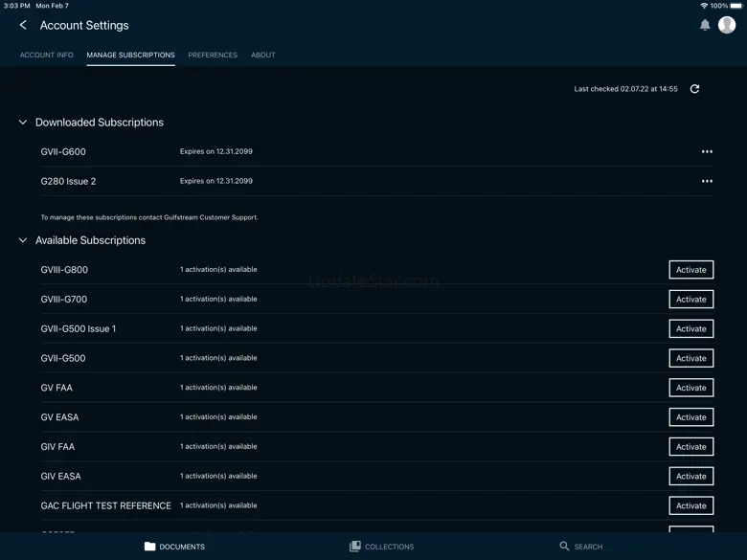Activate the GVII-G500 Issue 1 subscription
The height and width of the screenshot is (560, 747).
point(690,329)
